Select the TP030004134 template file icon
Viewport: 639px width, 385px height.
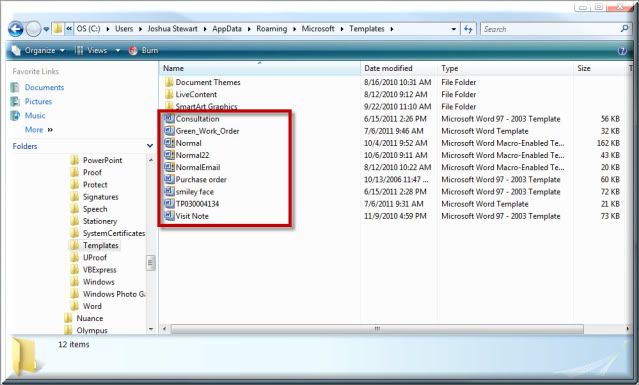[169, 204]
